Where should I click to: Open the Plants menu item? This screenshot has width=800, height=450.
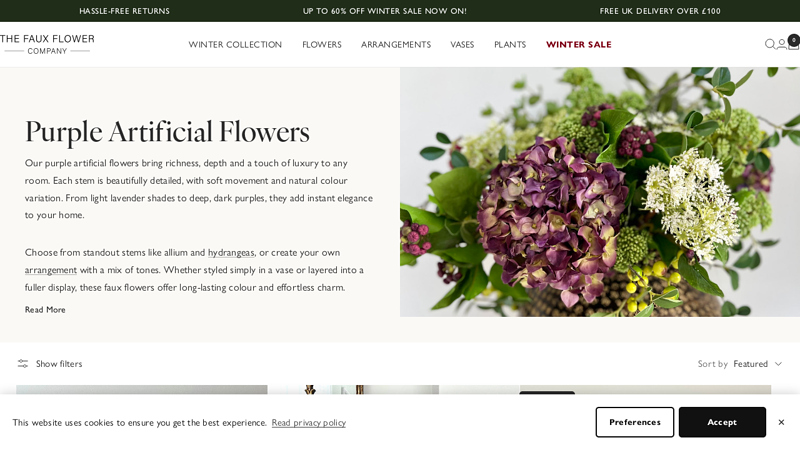pyautogui.click(x=510, y=44)
